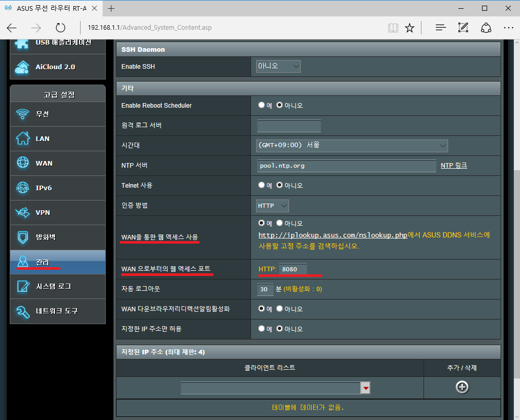The width and height of the screenshot is (520, 420).
Task: Close the ASUS router tab
Action: [94, 8]
